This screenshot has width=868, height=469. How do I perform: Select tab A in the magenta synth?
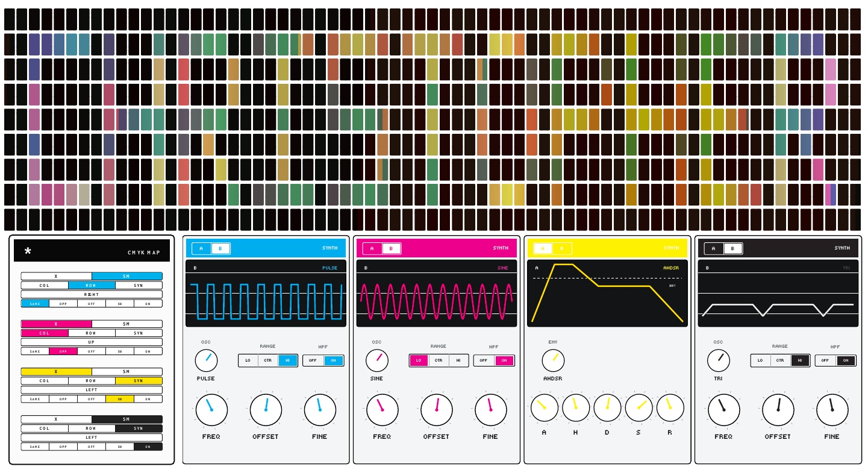point(372,248)
